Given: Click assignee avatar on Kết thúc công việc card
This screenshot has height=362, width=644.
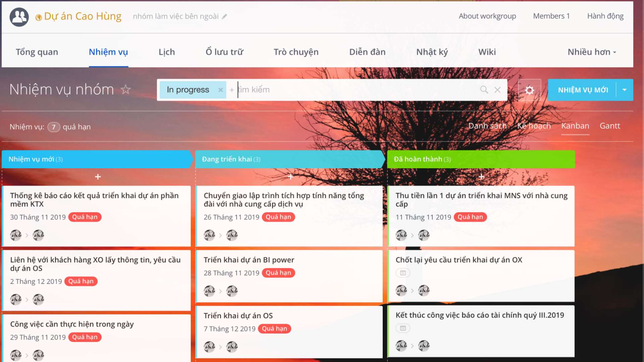Looking at the screenshot, I should [x=424, y=346].
